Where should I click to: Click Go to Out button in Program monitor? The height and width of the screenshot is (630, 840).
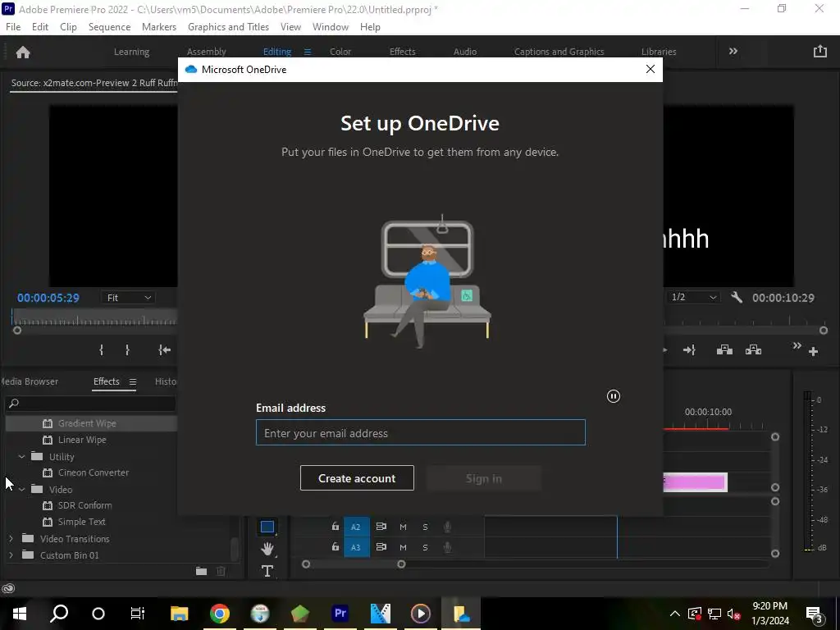(x=689, y=349)
